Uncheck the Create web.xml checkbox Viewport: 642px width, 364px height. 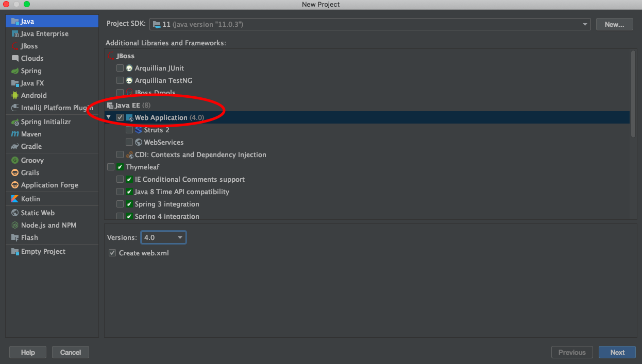click(112, 253)
